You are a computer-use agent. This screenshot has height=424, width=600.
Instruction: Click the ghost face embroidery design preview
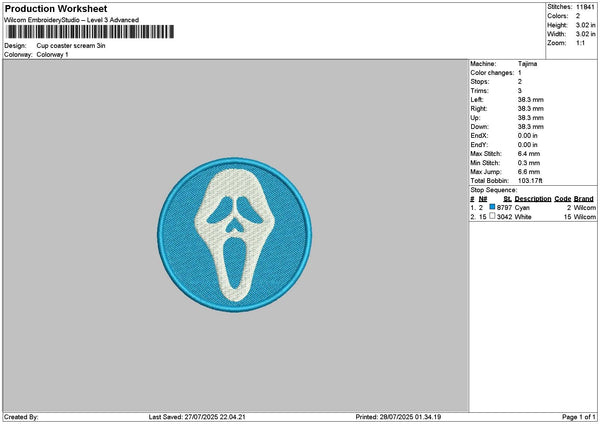pos(235,235)
